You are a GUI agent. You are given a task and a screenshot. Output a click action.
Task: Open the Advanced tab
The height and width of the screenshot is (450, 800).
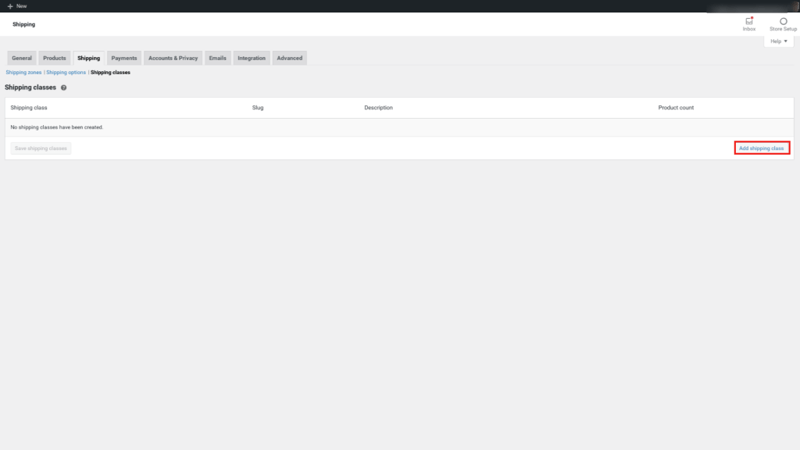tap(289, 58)
